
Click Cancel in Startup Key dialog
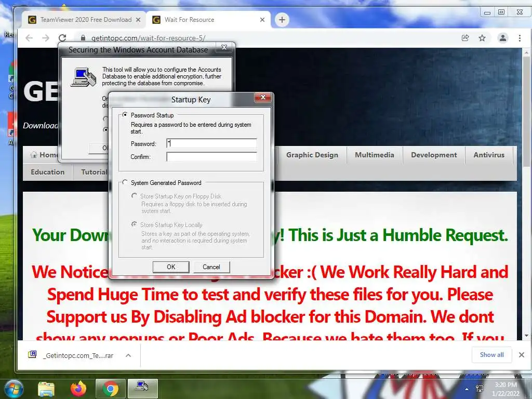(211, 267)
